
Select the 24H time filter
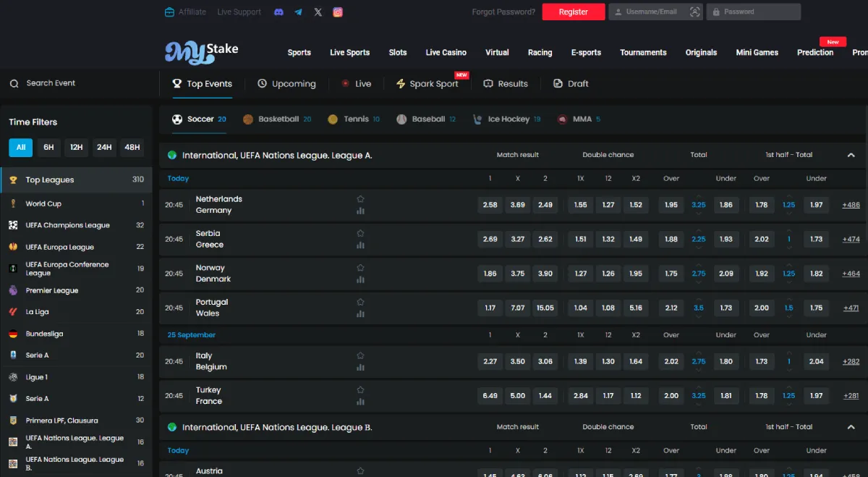[104, 147]
